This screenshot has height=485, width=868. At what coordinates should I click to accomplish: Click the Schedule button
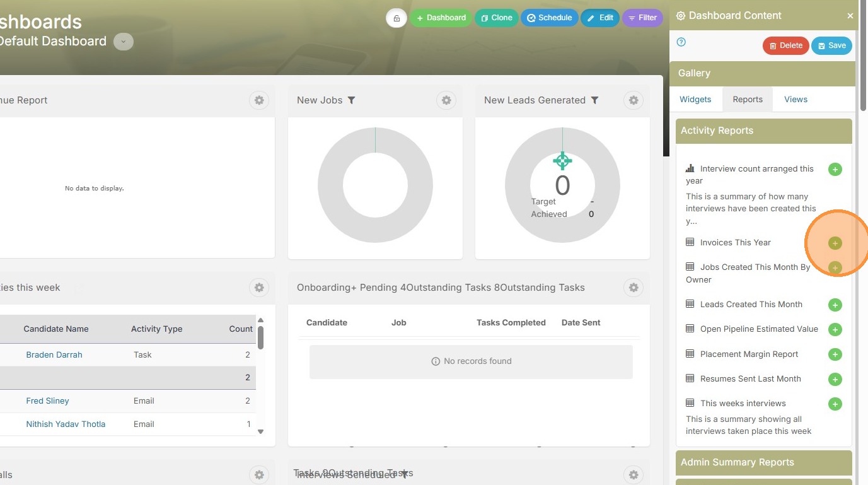[x=550, y=18]
